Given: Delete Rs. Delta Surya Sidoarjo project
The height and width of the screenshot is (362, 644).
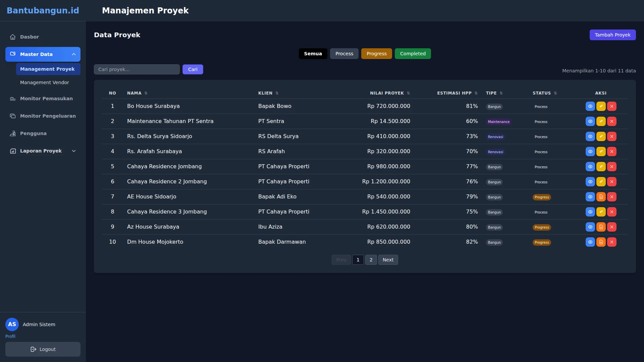Looking at the screenshot, I should tap(611, 136).
